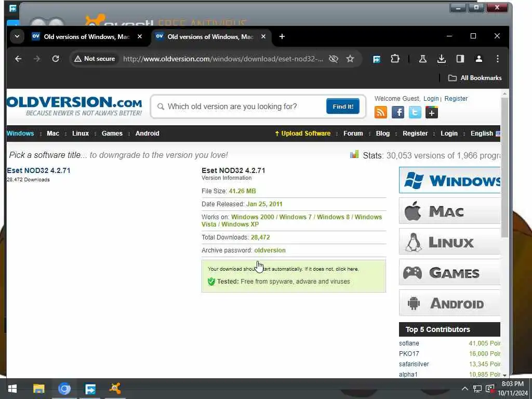Select Windows in the navigation bar
Screen dimensions: 532x399
coord(20,134)
